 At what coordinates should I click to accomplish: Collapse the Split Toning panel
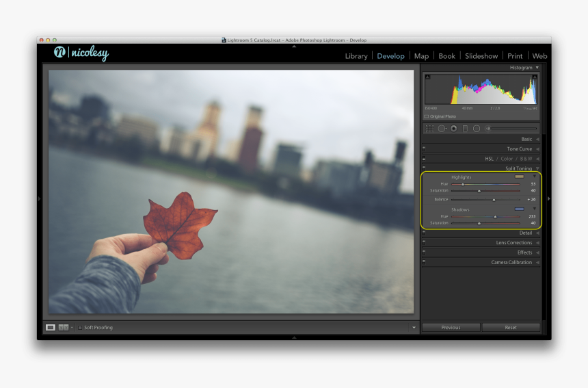[537, 168]
